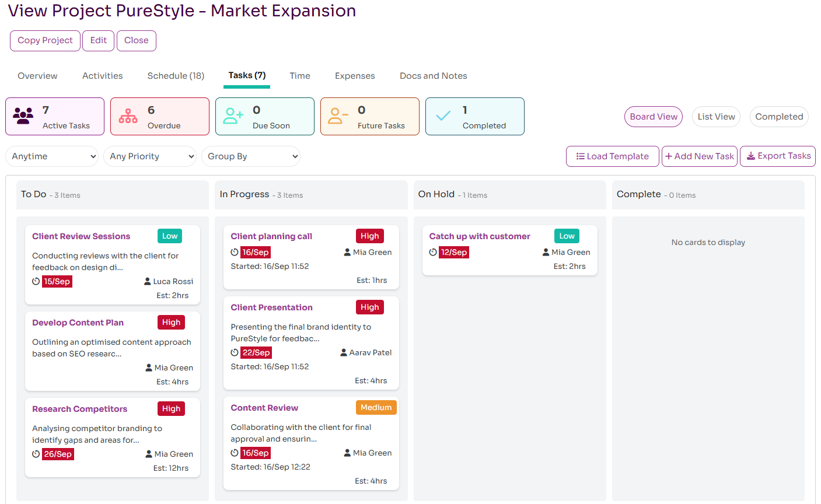
Task: Click the Due Soon person-plus icon
Action: click(x=233, y=116)
